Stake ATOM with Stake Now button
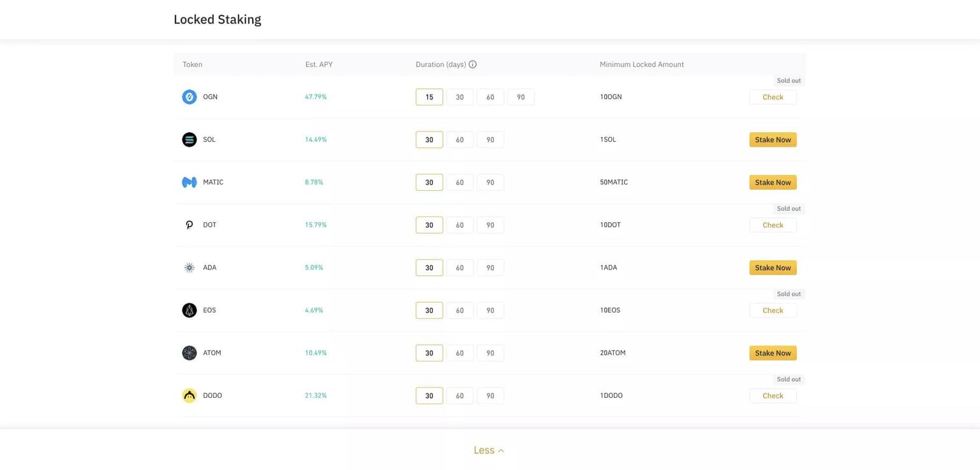Viewport: 980px width, 470px height. 773,353
